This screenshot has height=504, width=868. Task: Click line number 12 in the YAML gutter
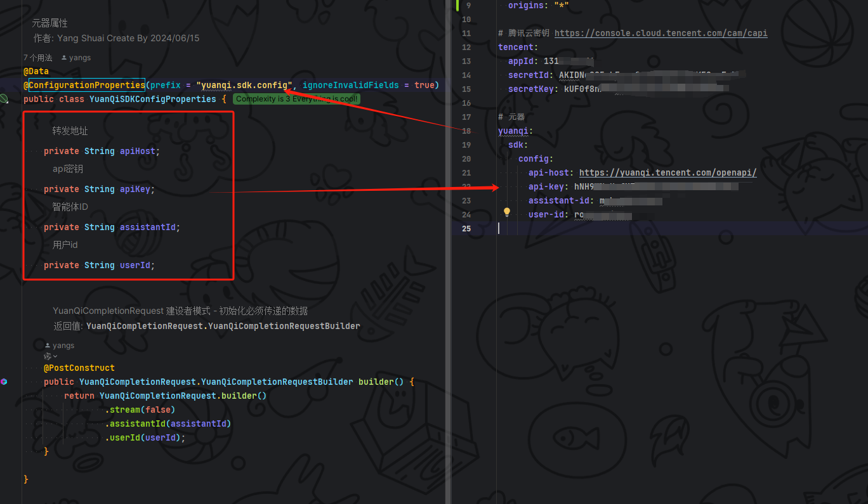(466, 47)
